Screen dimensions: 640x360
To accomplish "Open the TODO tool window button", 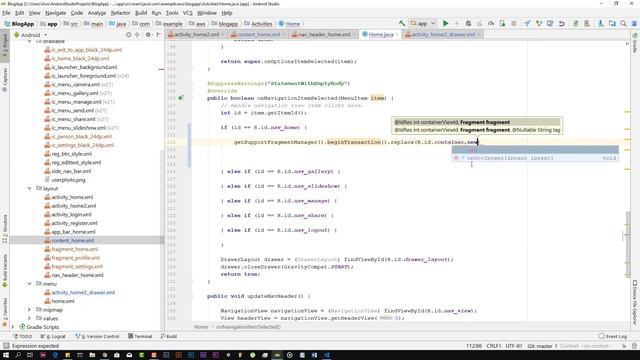I will coord(23,336).
